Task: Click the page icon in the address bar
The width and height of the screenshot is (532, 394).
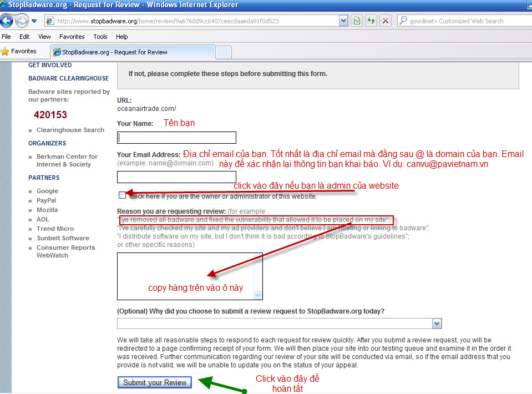Action: (x=50, y=21)
